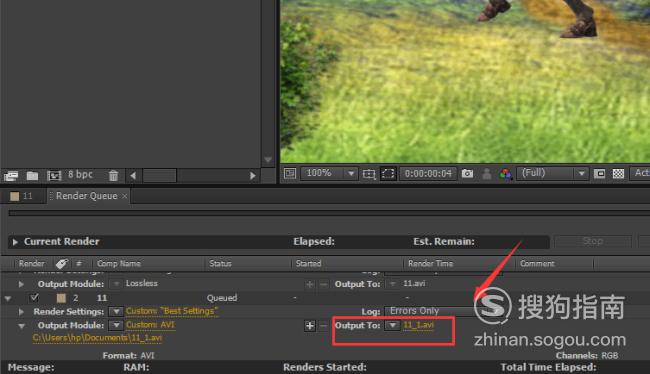This screenshot has width=650, height=374.
Task: Collapse render item 2 named 11
Action: pos(7,298)
